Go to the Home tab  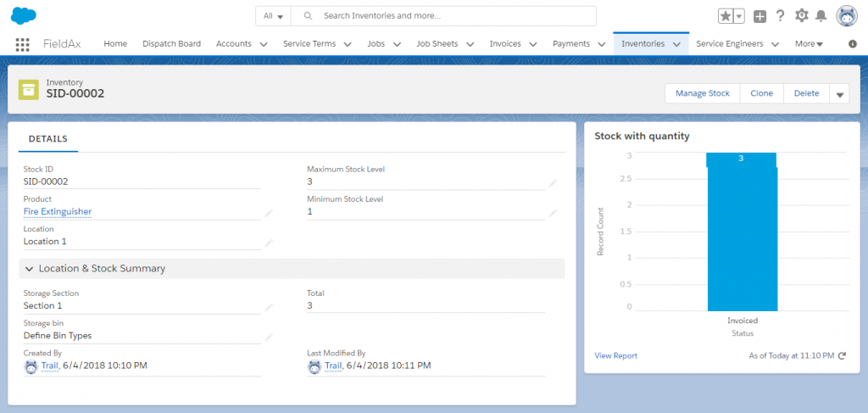point(115,44)
